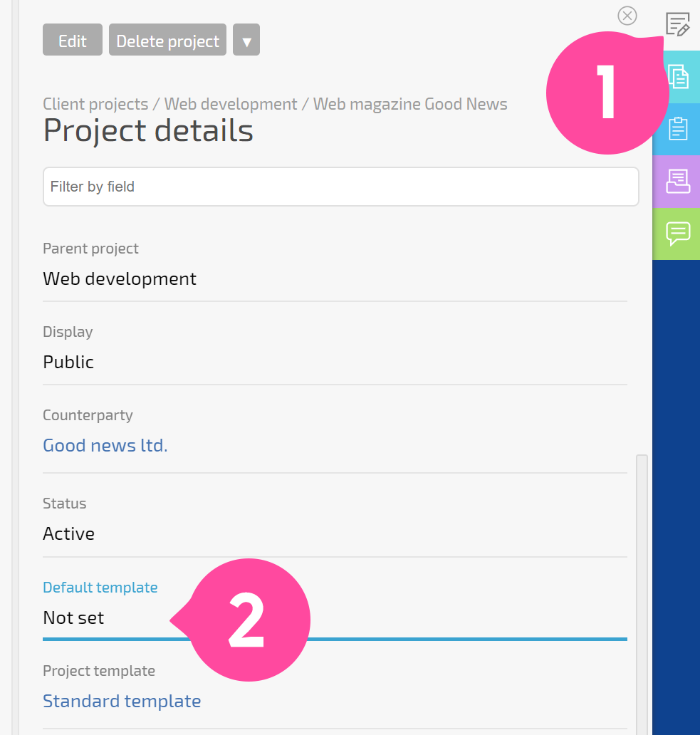This screenshot has width=700, height=735.
Task: Select the Default template field label
Action: click(100, 588)
